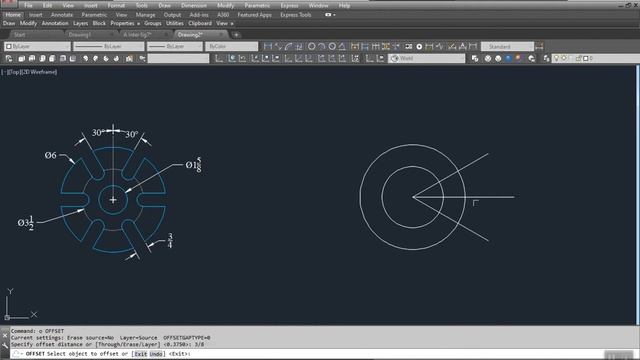
Task: Open the linetype ByLayer dropdown
Action: point(109,47)
